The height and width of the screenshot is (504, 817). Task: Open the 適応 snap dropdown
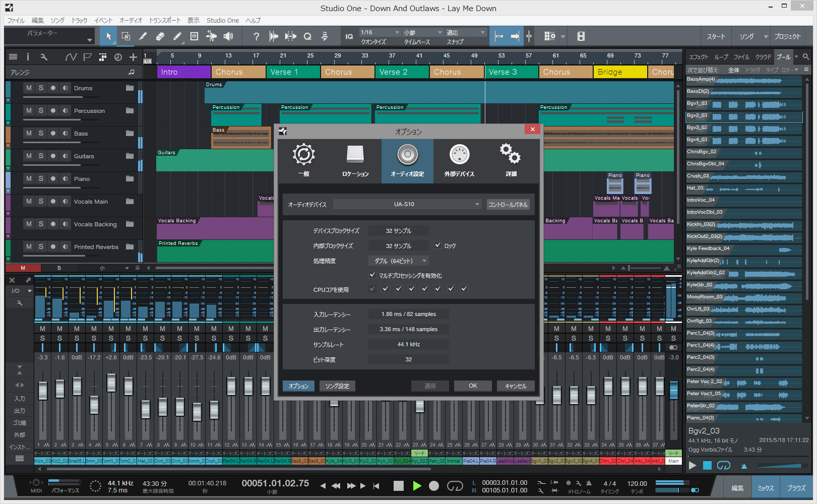pos(466,32)
